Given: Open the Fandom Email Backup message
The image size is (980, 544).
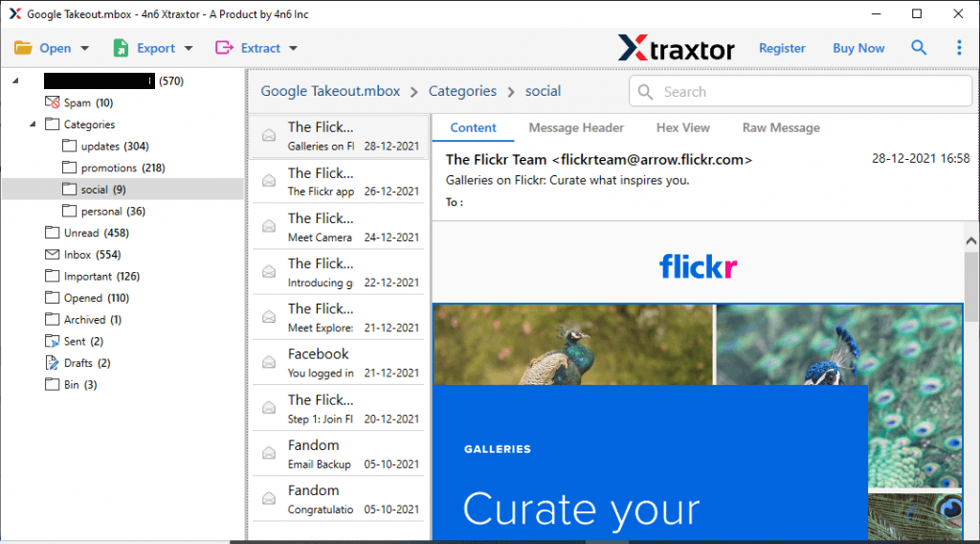Looking at the screenshot, I should pos(338,453).
